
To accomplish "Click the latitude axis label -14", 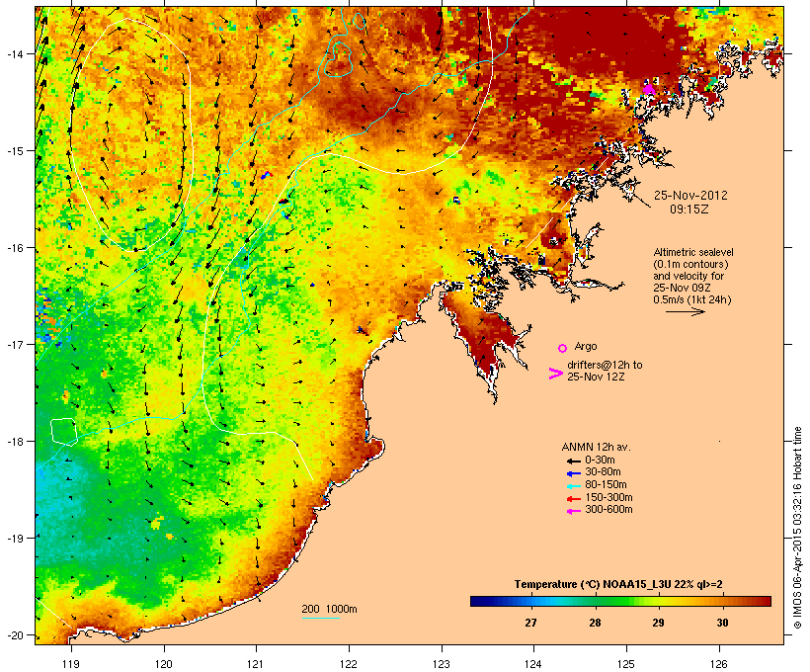I will click(x=15, y=54).
